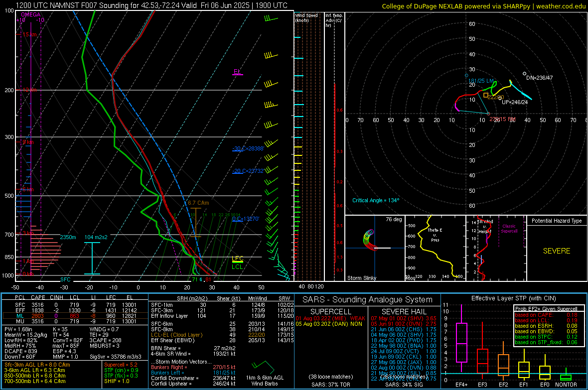The image size is (588, 390).
Task: Click the College of DuPage NEXLAB credit text
Action: [484, 6]
